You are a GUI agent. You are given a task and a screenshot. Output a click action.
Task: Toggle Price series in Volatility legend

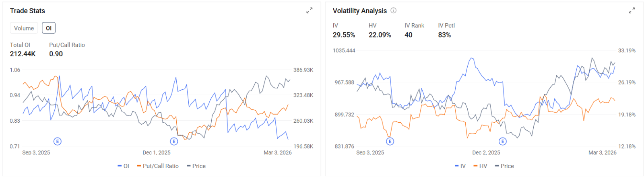(x=504, y=166)
